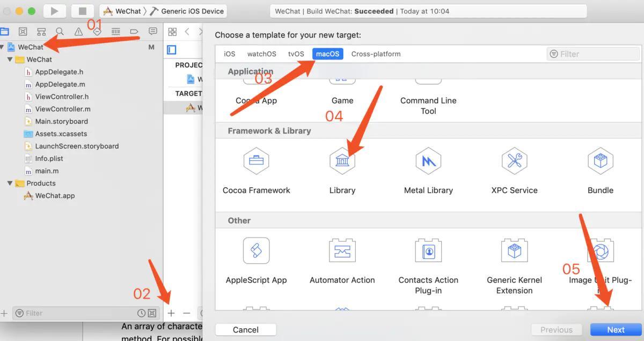
Task: Switch to the Cross-platform template tab
Action: 376,54
